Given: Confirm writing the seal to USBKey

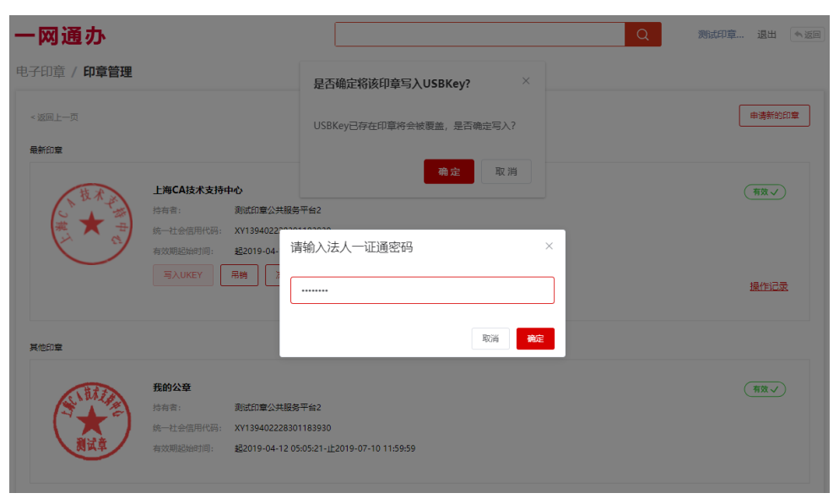Looking at the screenshot, I should point(448,171).
